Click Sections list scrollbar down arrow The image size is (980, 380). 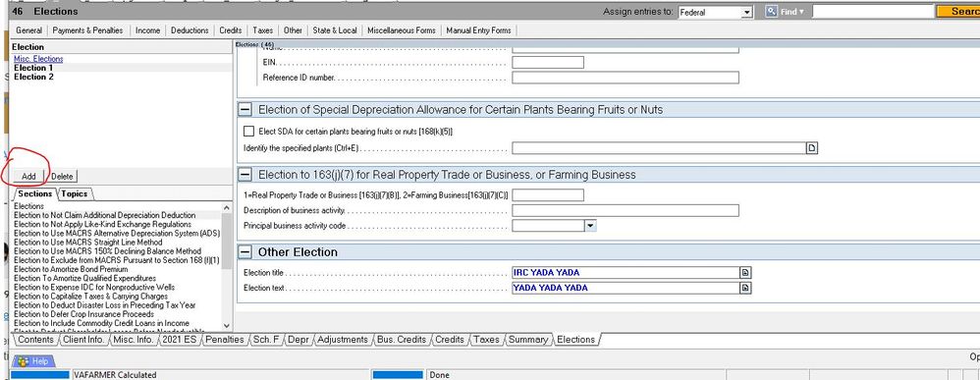226,326
